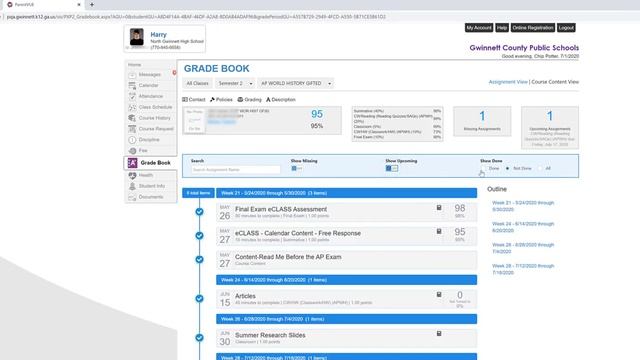Click notes icon on Final Exam eCLASS Assessment
The height and width of the screenshot is (360, 640).
439,208
